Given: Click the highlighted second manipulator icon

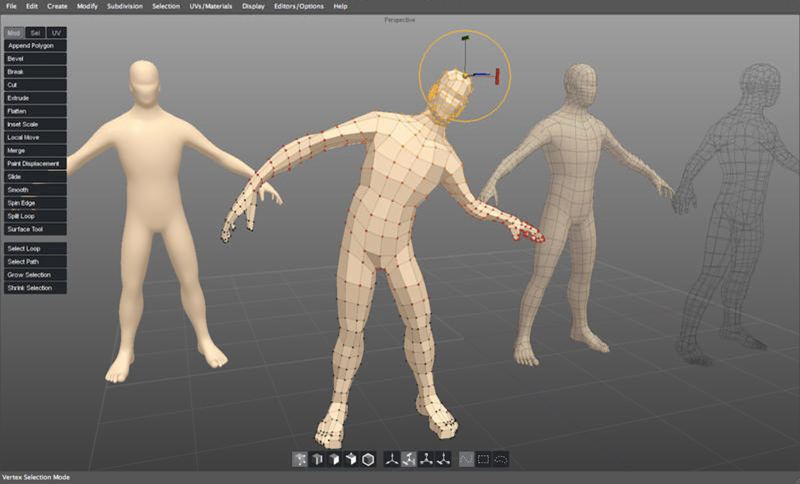Looking at the screenshot, I should [409, 459].
